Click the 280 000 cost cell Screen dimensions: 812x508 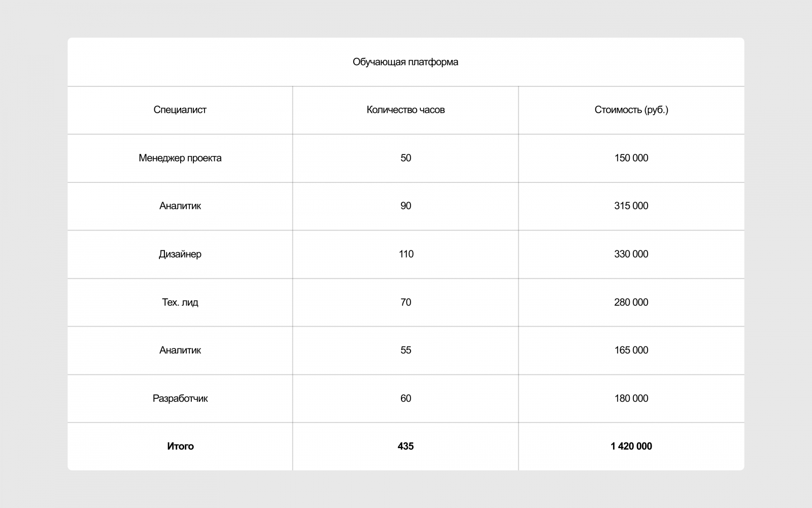pos(631,302)
